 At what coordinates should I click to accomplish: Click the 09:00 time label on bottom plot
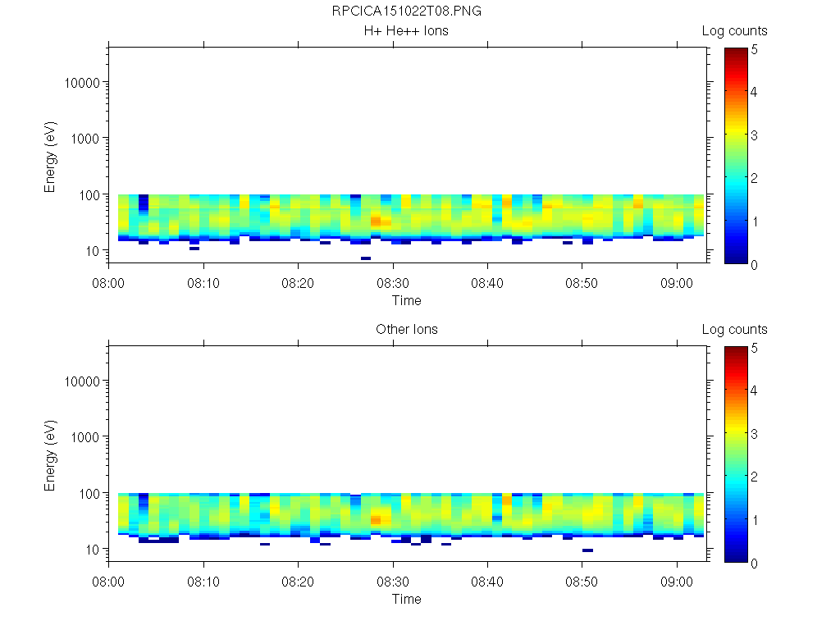677,582
